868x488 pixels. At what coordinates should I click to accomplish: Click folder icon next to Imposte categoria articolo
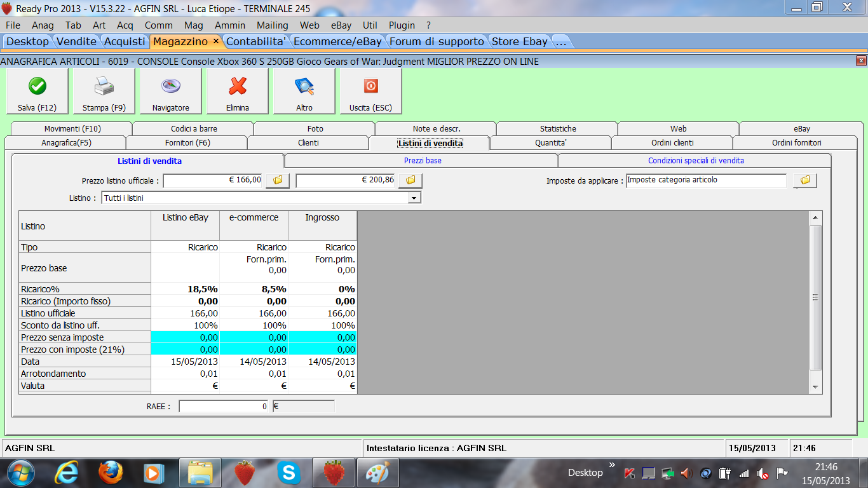(805, 180)
